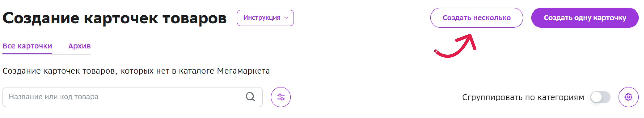This screenshot has height=118, width=644.
Task: Select the Все карточки tab
Action: pyautogui.click(x=27, y=46)
